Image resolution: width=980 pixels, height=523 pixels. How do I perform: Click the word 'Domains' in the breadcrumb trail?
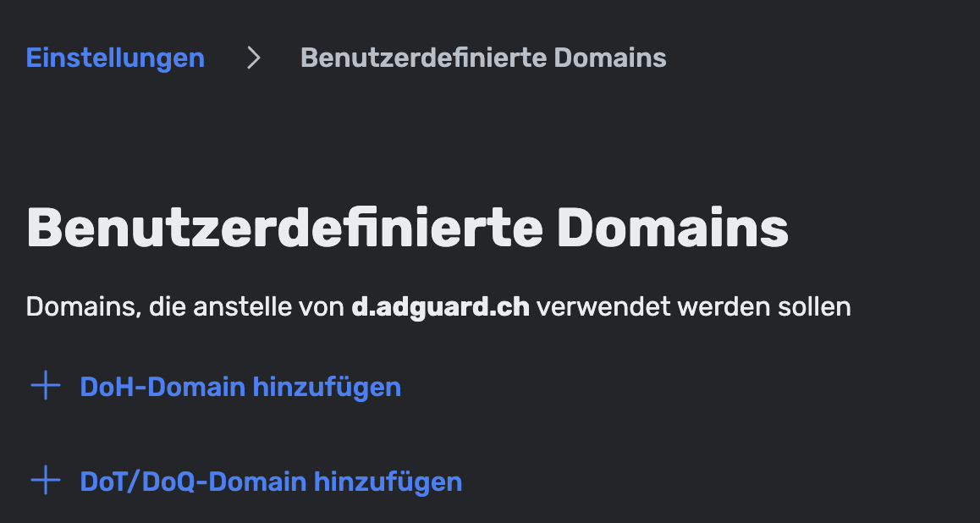[611, 58]
